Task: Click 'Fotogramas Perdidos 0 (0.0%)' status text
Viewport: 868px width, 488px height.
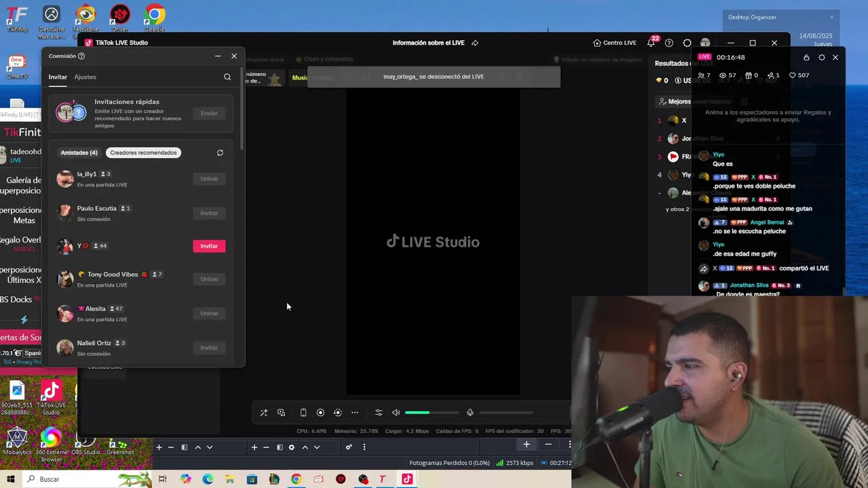Action: 450,463
